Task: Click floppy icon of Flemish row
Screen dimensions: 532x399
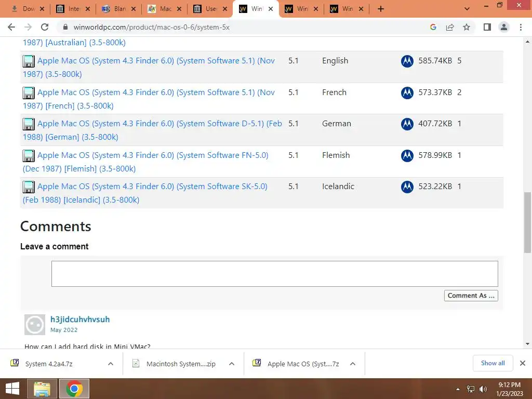Action: [x=29, y=155]
